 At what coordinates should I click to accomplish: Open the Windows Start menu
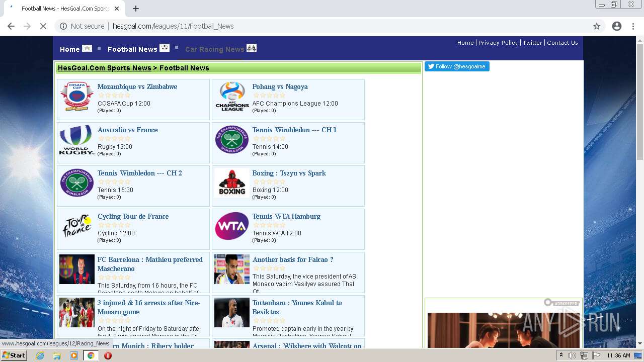pyautogui.click(x=14, y=355)
